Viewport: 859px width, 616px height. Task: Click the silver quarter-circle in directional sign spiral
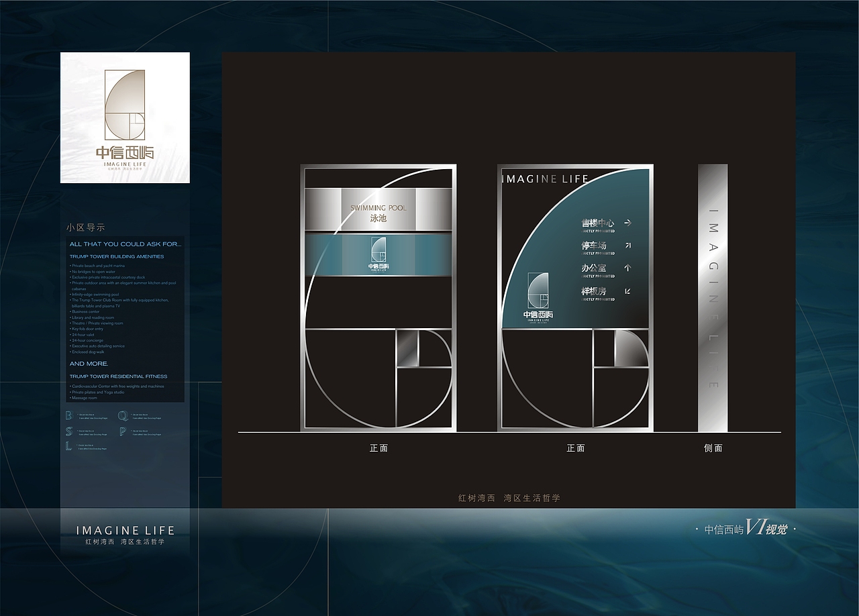tap(631, 348)
